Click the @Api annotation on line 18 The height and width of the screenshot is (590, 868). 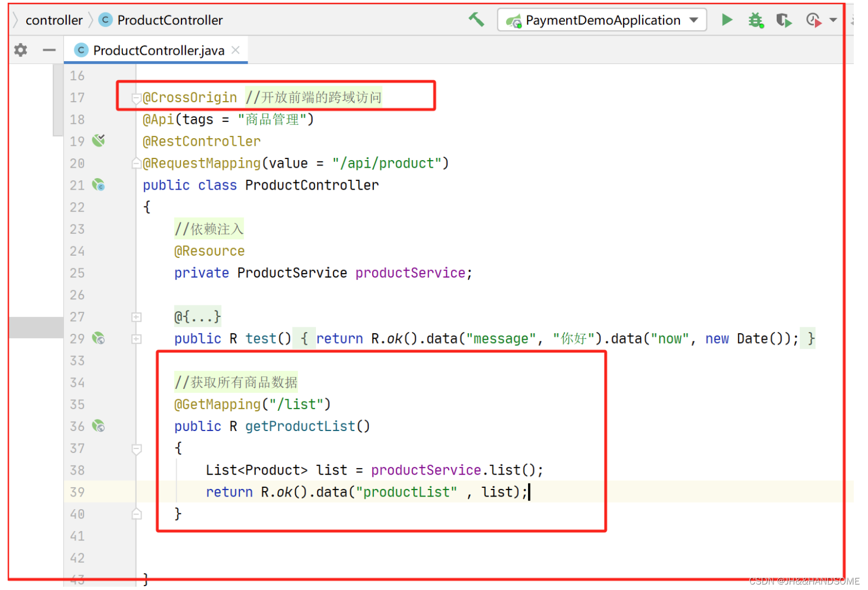[159, 119]
